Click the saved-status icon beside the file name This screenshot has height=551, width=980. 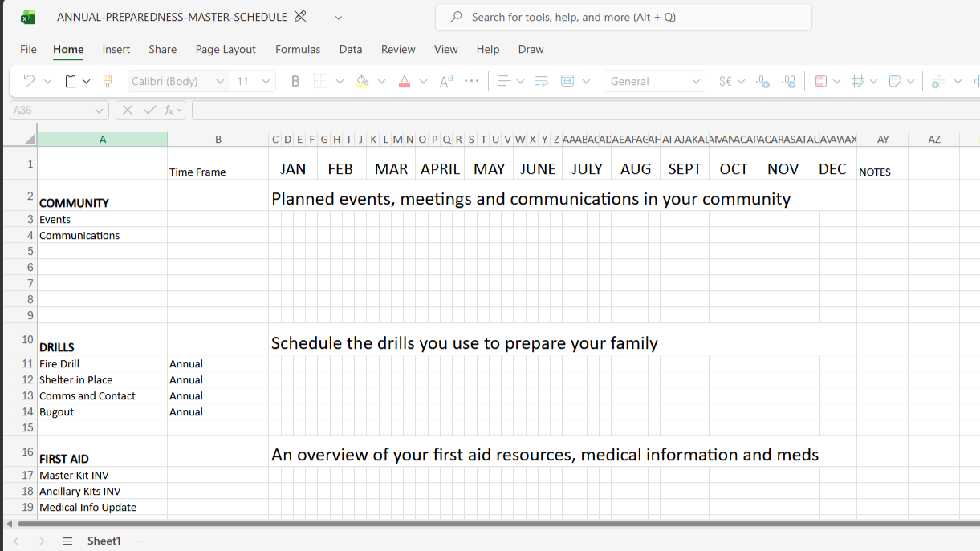point(300,17)
